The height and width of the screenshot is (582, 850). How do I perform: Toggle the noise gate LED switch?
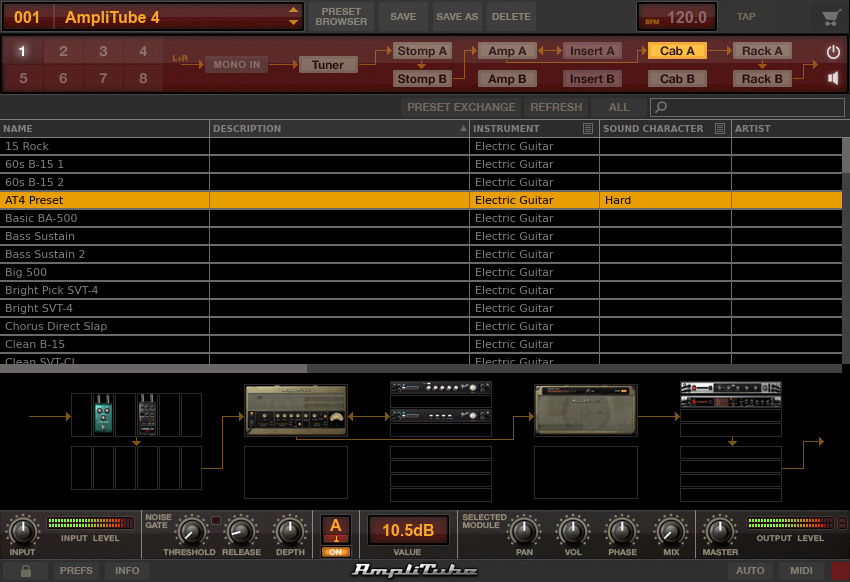click(x=216, y=520)
